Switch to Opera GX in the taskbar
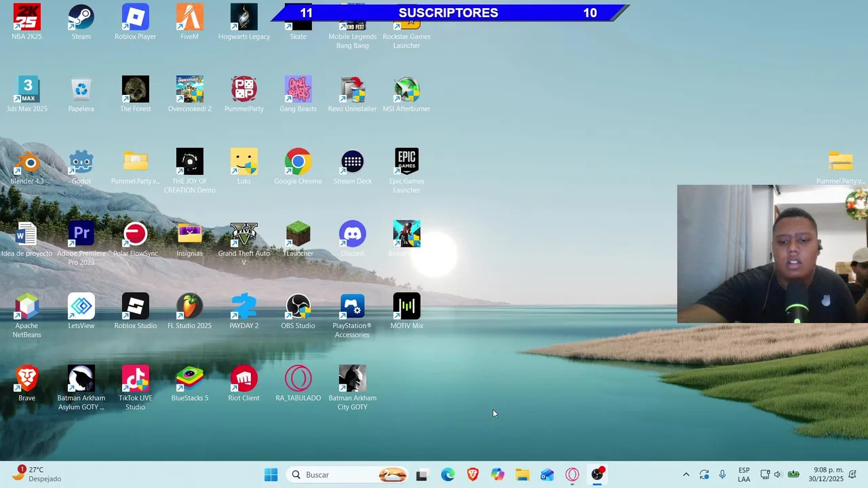The image size is (868, 488). (x=572, y=474)
